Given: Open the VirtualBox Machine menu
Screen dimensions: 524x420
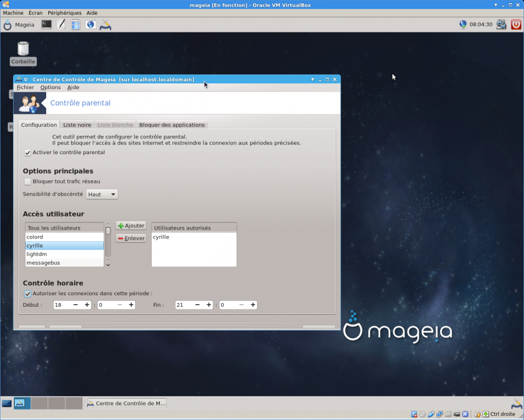Looking at the screenshot, I should 13,13.
